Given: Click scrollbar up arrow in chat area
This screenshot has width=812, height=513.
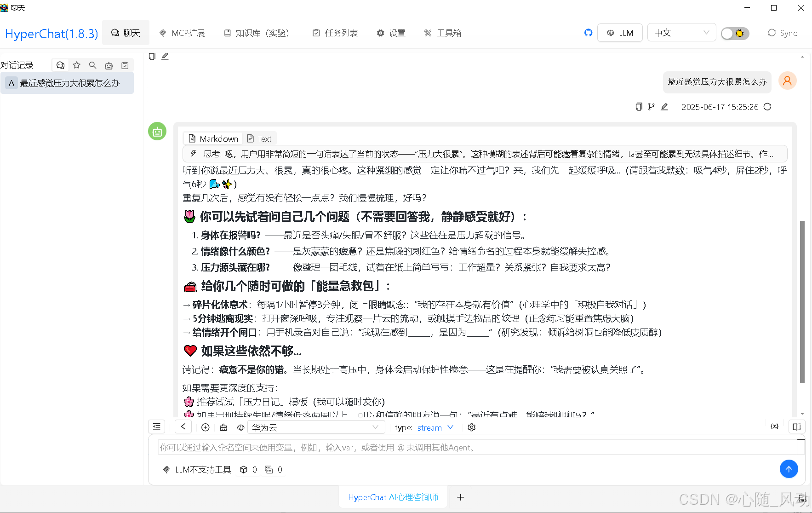Looking at the screenshot, I should 802,57.
